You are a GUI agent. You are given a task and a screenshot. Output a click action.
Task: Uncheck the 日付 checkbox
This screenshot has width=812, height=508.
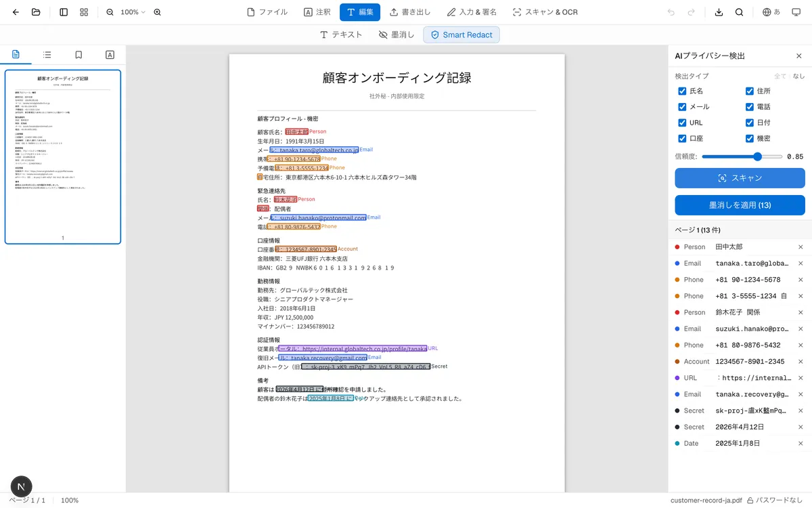point(750,123)
